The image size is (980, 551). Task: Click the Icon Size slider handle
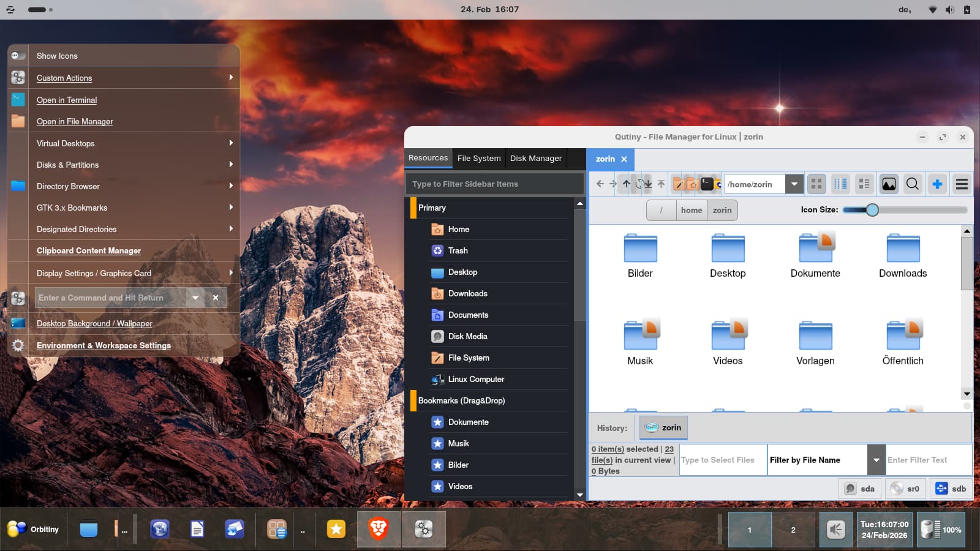click(872, 210)
